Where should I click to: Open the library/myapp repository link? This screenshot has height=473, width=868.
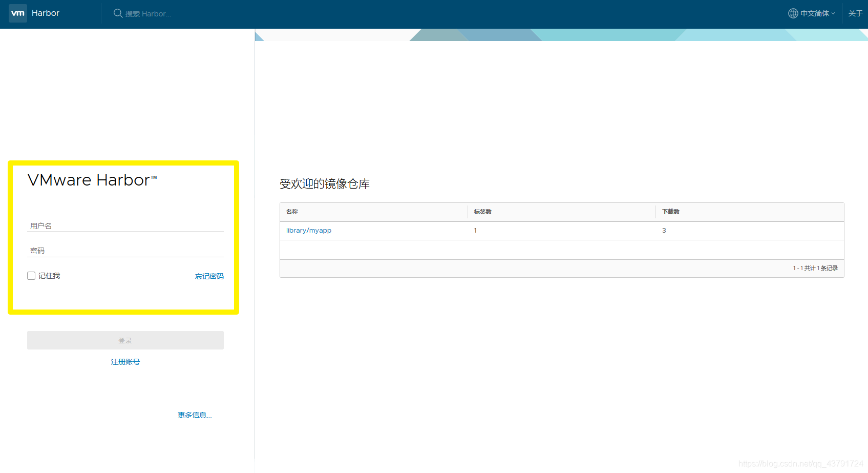click(x=309, y=231)
